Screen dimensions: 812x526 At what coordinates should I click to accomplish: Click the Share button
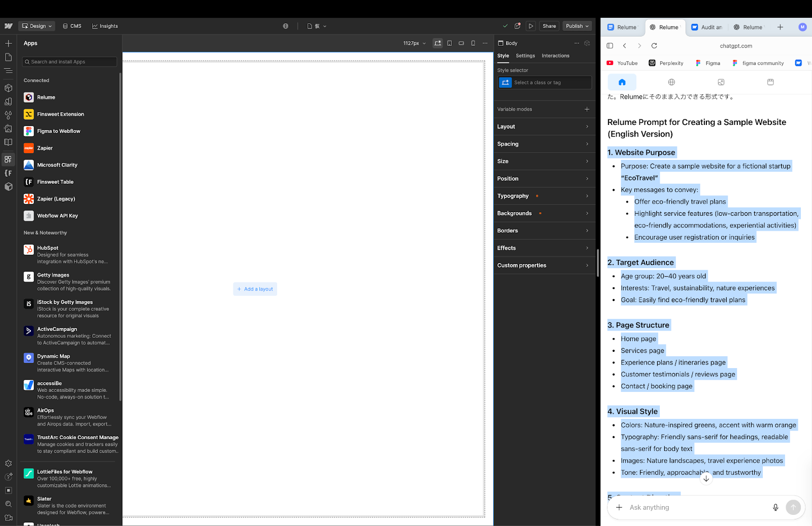pyautogui.click(x=549, y=26)
